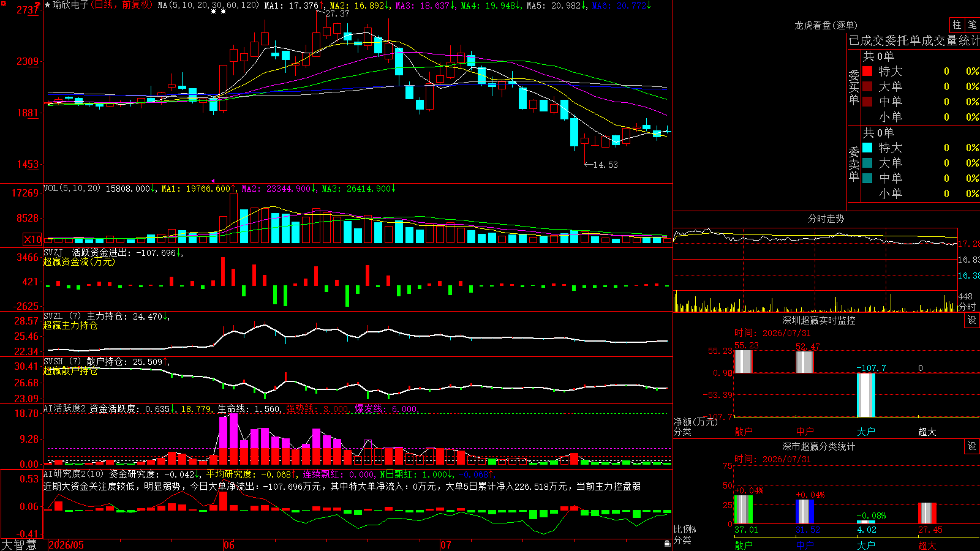Click the 瑞欣电子 stock name title
Screen dimensions: 980x551
click(70, 5)
